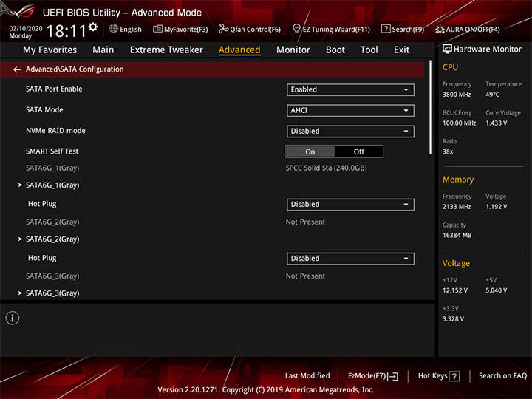The width and height of the screenshot is (532, 399).
Task: Open Search(F9) question-mark icon
Action: click(x=386, y=29)
